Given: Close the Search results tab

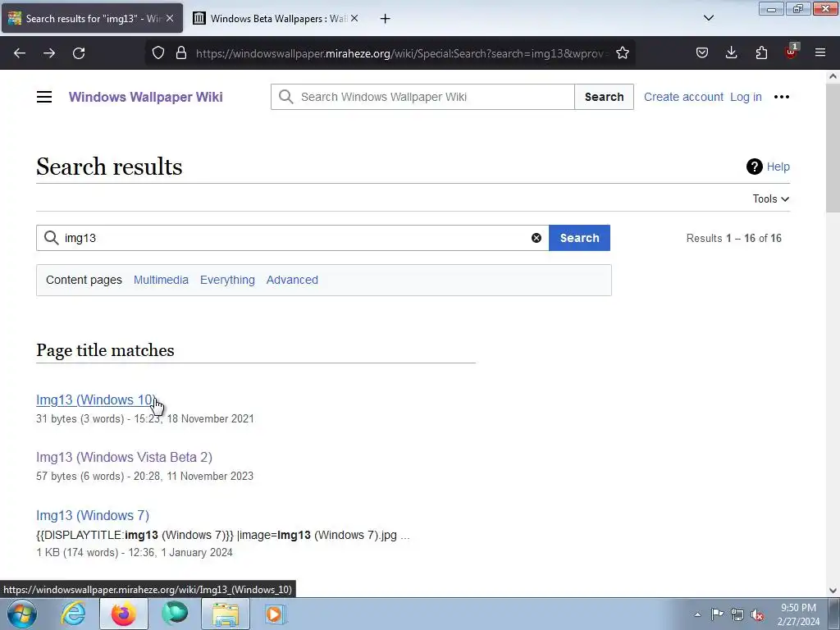Looking at the screenshot, I should click(170, 18).
